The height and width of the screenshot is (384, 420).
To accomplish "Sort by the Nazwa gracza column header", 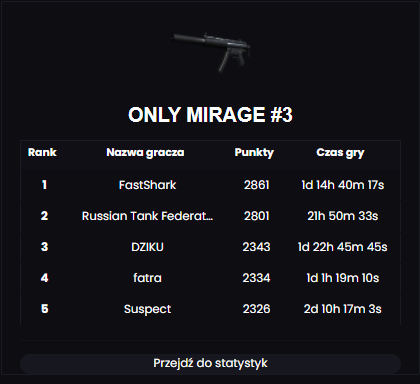I will click(145, 153).
